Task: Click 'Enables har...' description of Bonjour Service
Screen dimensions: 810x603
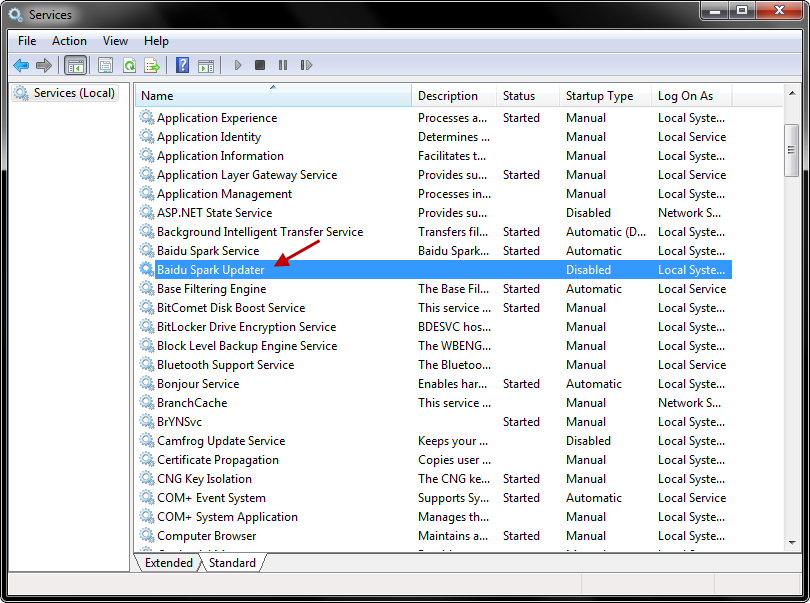Action: click(452, 383)
